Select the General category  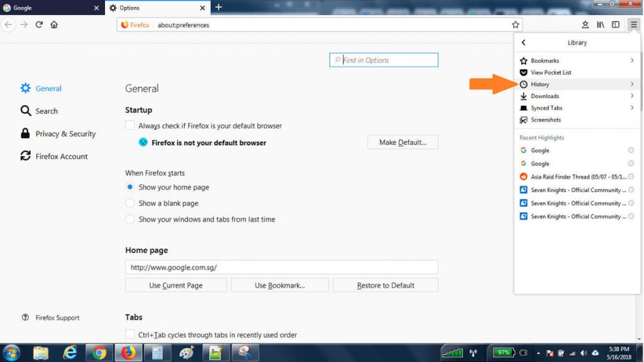pyautogui.click(x=41, y=88)
